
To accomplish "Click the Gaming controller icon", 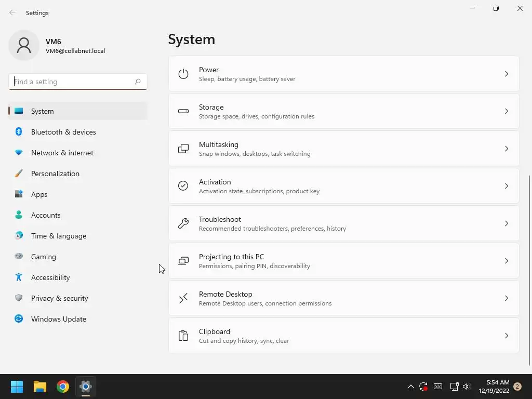I will [x=19, y=256].
